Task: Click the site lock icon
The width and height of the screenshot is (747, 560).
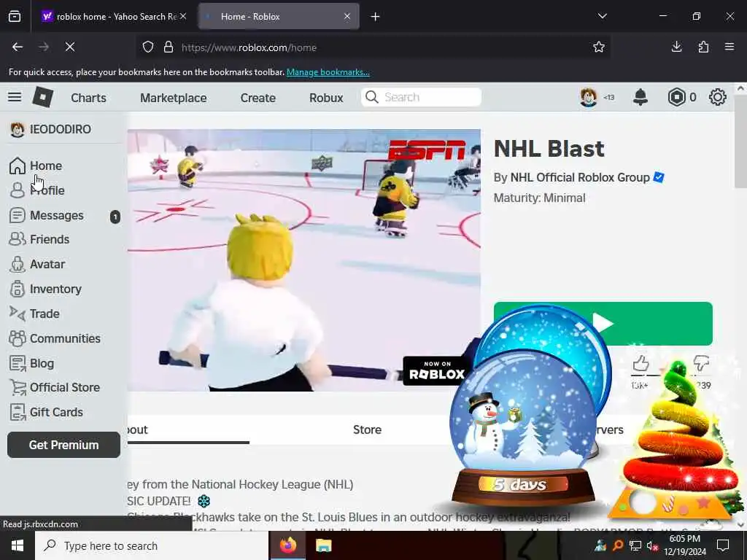Action: point(169,47)
